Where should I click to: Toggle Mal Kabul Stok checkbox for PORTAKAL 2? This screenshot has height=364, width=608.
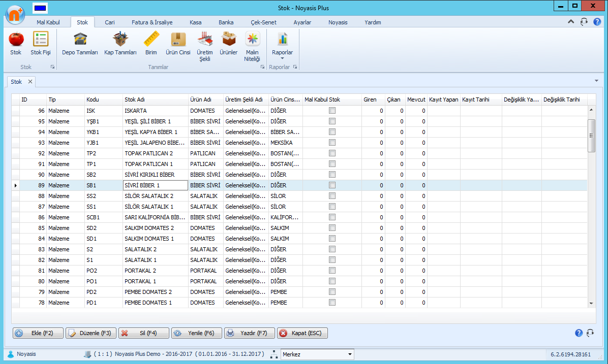[x=332, y=270]
